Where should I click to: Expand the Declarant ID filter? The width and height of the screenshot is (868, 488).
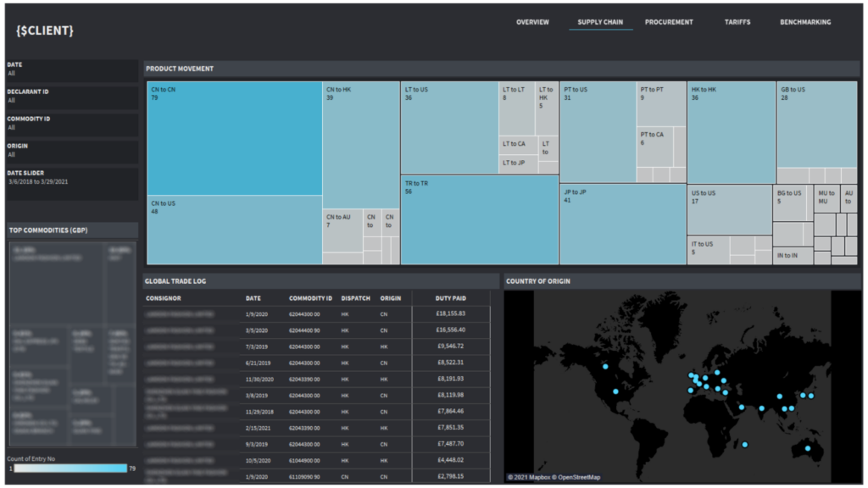pyautogui.click(x=72, y=97)
